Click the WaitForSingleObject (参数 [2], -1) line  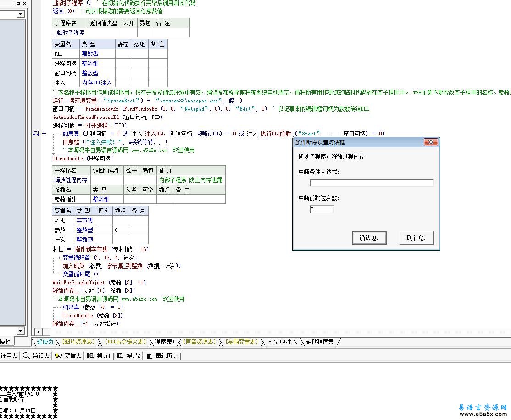click(99, 282)
